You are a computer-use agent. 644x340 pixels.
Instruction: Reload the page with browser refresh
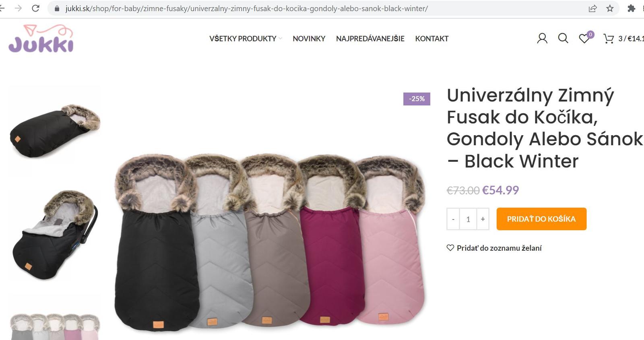(35, 8)
